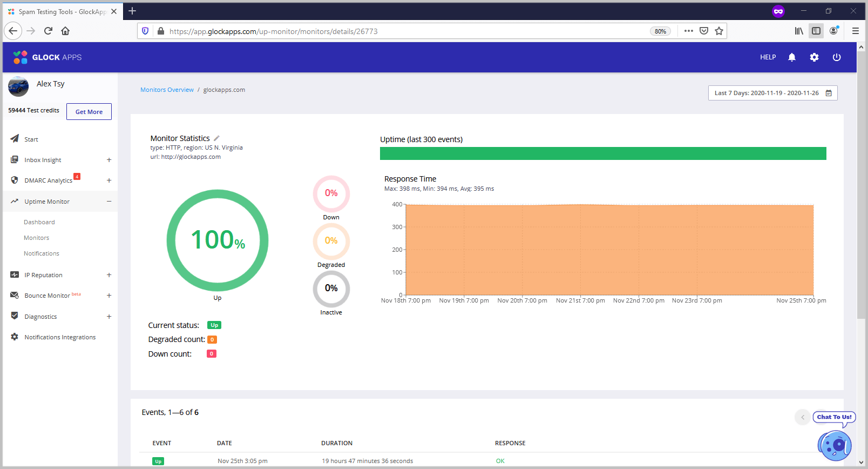Open the Chat To Us robot widget
Image resolution: width=868 pixels, height=469 pixels.
point(835,445)
